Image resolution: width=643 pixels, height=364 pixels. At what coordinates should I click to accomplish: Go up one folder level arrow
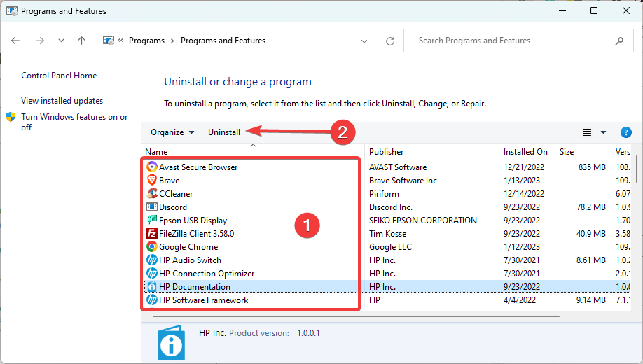[x=82, y=41]
